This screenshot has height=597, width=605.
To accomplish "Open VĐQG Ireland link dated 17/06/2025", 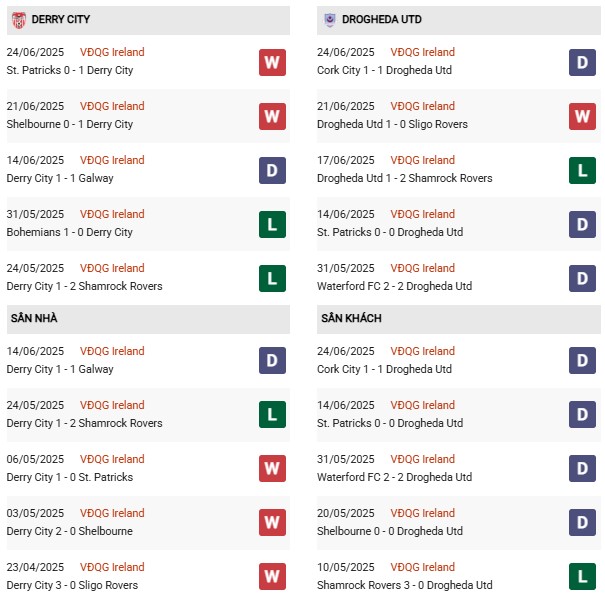I will 422,160.
